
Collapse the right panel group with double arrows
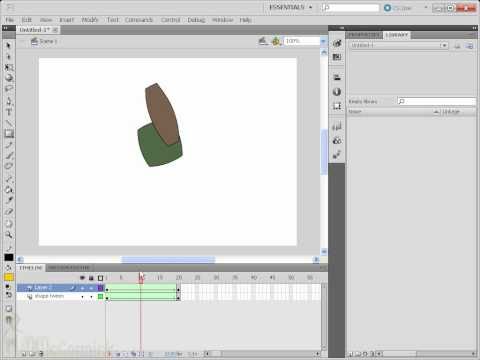474,28
